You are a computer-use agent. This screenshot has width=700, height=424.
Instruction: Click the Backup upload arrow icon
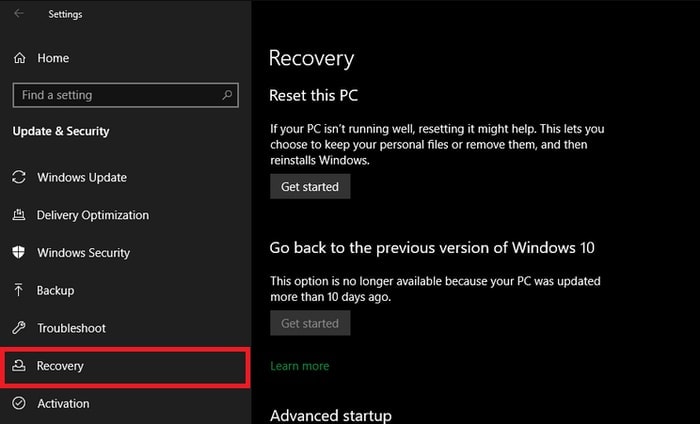coord(19,290)
